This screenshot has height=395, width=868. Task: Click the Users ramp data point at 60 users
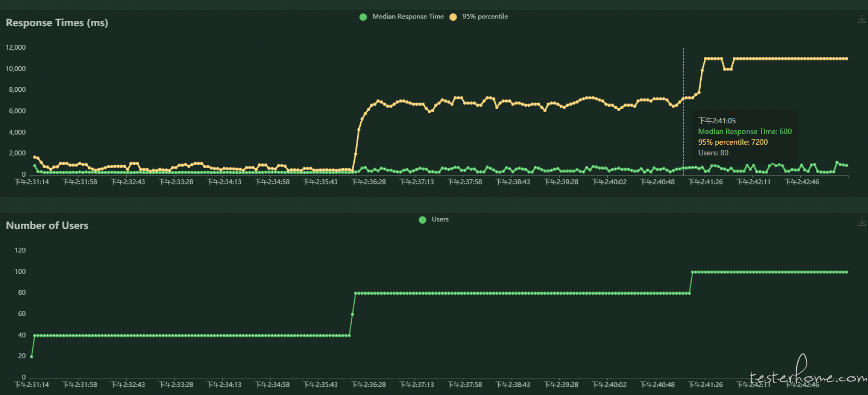tap(352, 315)
